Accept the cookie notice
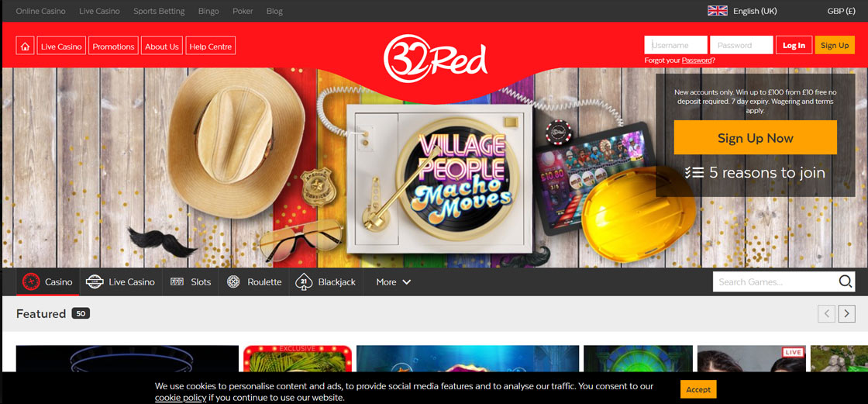 point(698,389)
